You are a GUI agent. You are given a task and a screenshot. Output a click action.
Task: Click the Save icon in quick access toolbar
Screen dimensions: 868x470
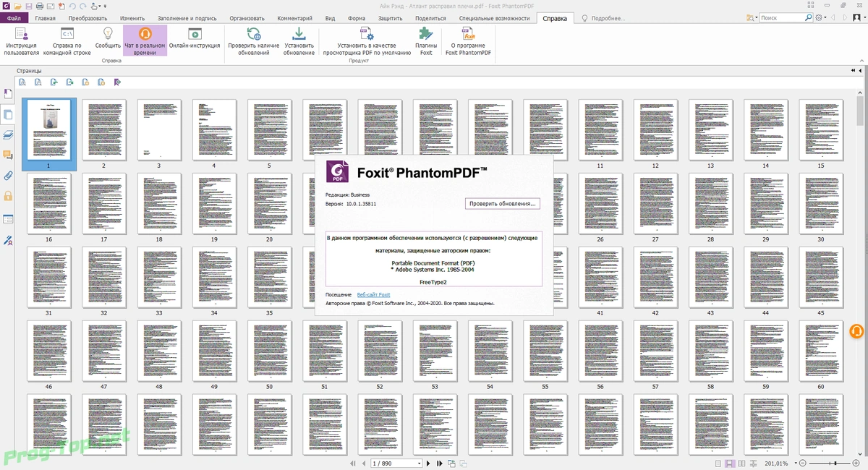coord(29,7)
